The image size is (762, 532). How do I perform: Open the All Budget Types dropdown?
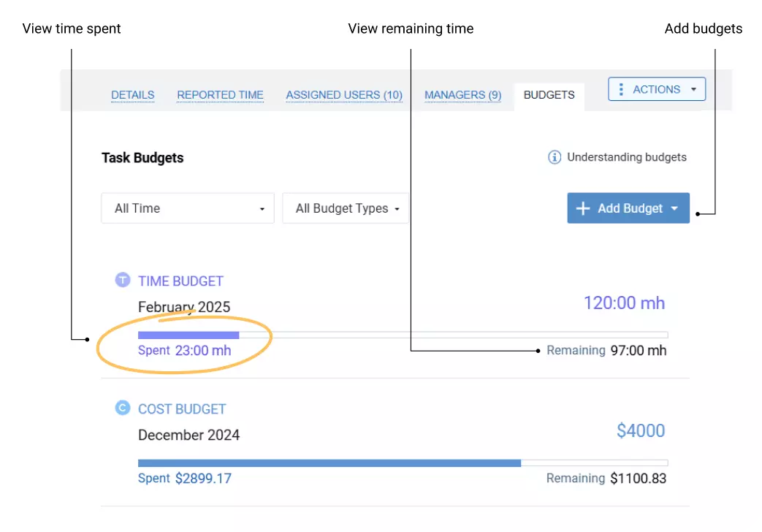(x=345, y=208)
